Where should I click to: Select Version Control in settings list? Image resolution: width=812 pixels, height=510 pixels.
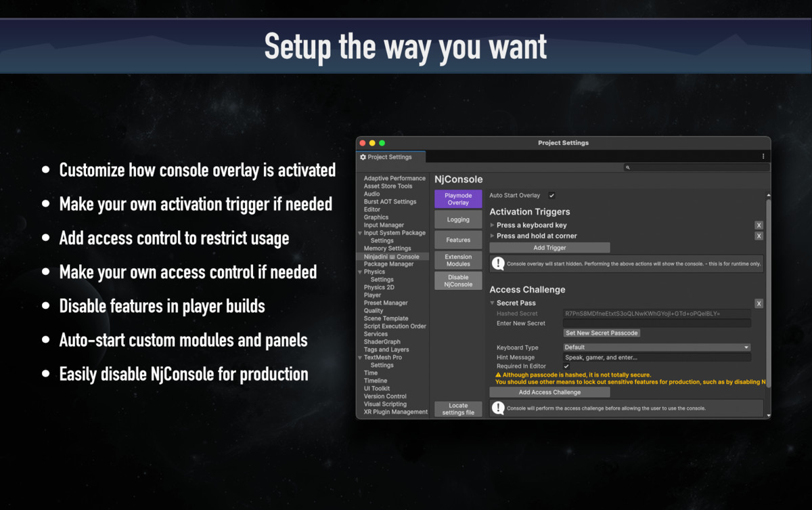click(385, 397)
